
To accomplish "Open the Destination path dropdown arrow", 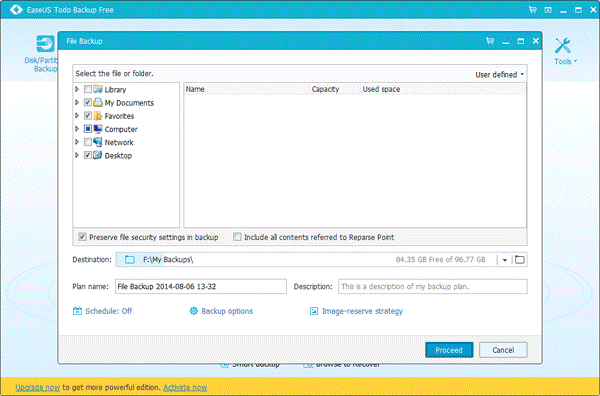I will click(505, 260).
